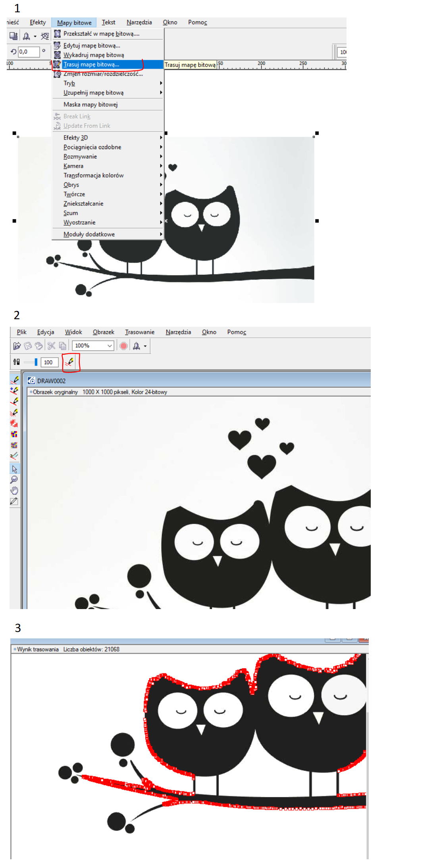The width and height of the screenshot is (441, 868).
Task: Open the Trasowanie menu
Action: [x=140, y=332]
